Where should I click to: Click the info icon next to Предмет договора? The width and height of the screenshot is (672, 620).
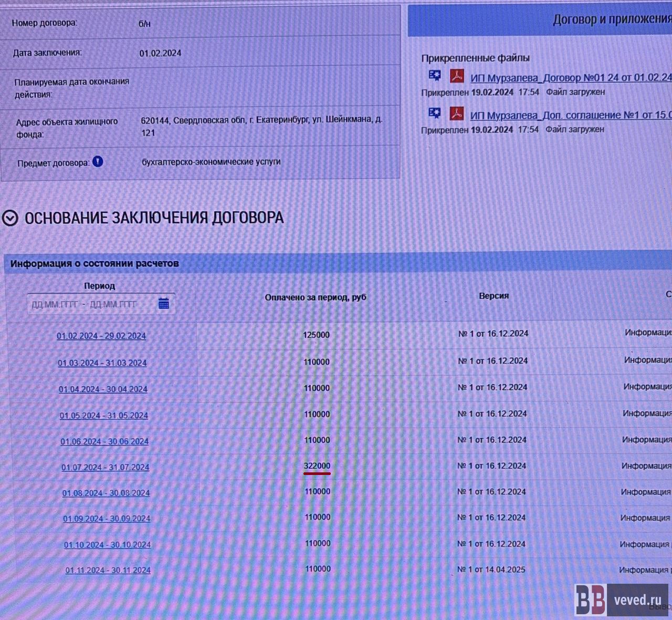pyautogui.click(x=98, y=162)
